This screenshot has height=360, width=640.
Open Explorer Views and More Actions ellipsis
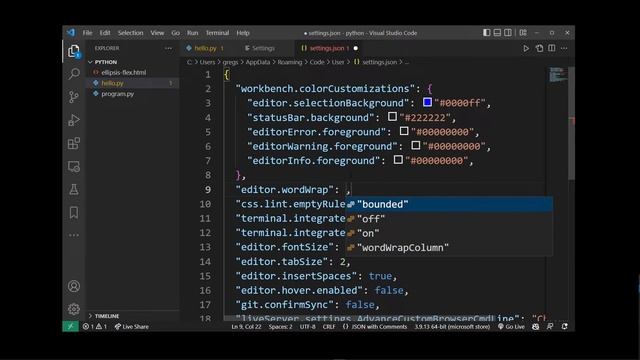click(x=168, y=48)
